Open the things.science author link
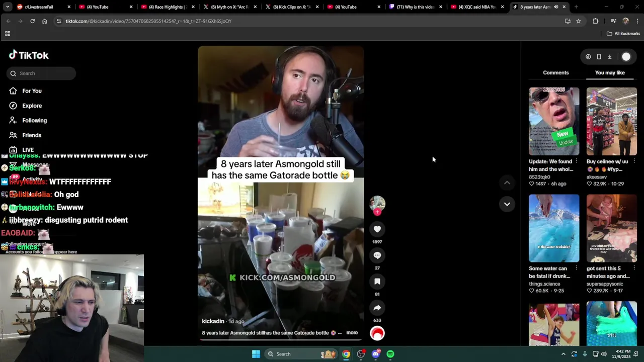 tap(544, 284)
